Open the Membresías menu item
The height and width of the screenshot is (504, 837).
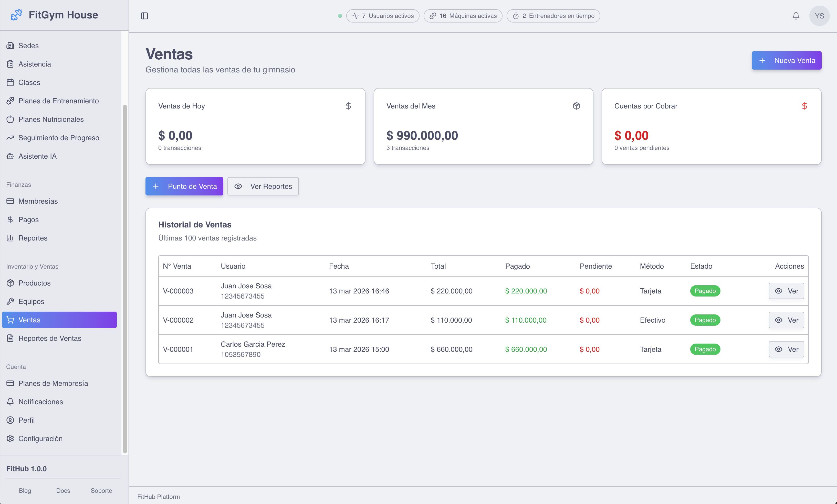pyautogui.click(x=38, y=201)
